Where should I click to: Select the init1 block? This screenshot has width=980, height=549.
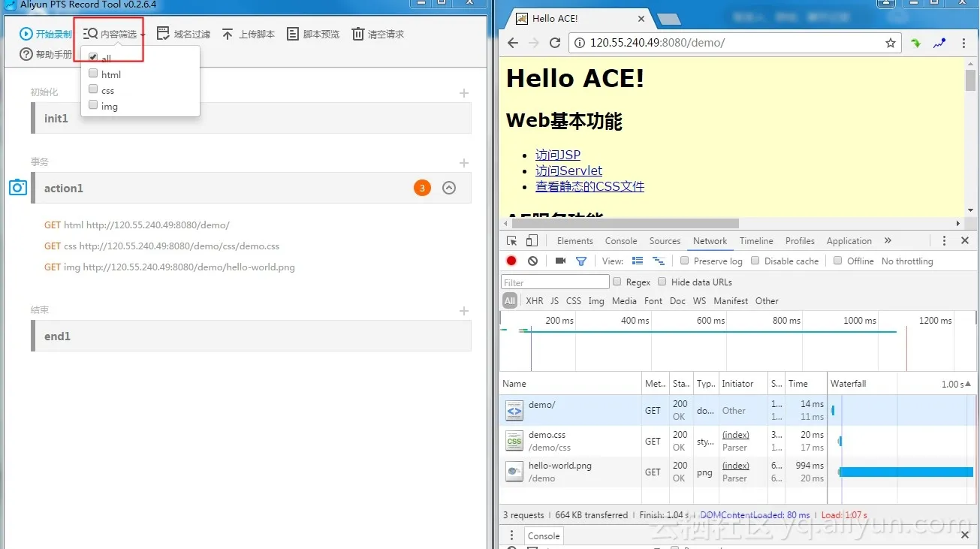click(251, 118)
